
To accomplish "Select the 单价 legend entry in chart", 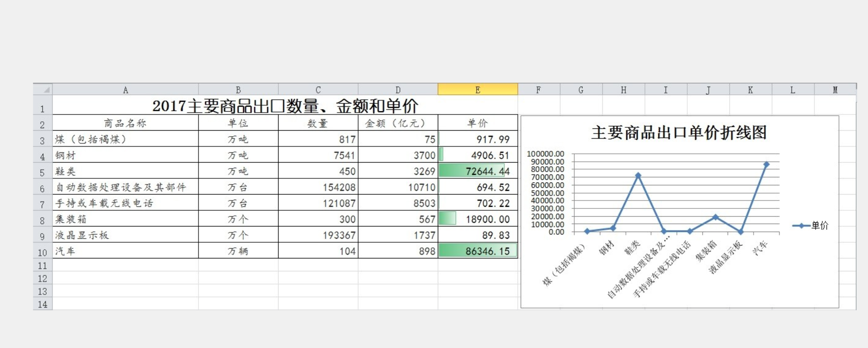I will click(811, 226).
